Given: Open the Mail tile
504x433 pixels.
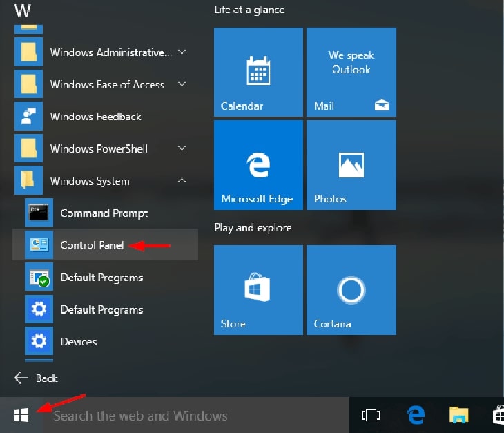Looking at the screenshot, I should pos(351,72).
